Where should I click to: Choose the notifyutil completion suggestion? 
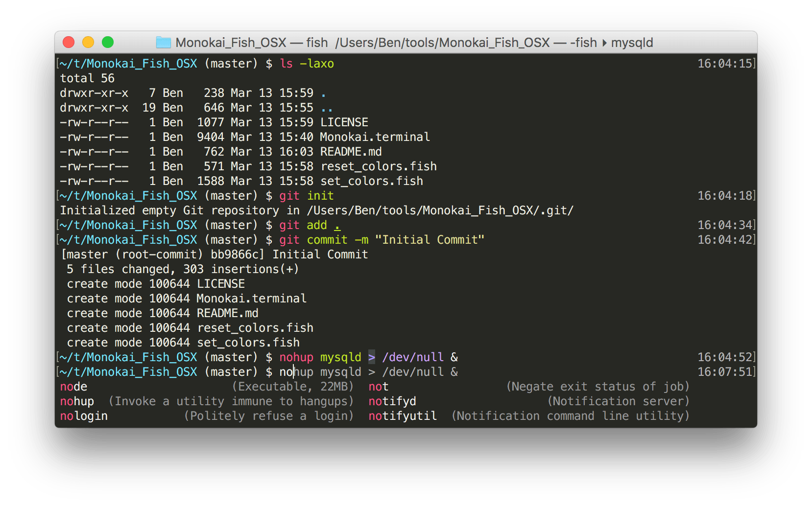click(403, 415)
